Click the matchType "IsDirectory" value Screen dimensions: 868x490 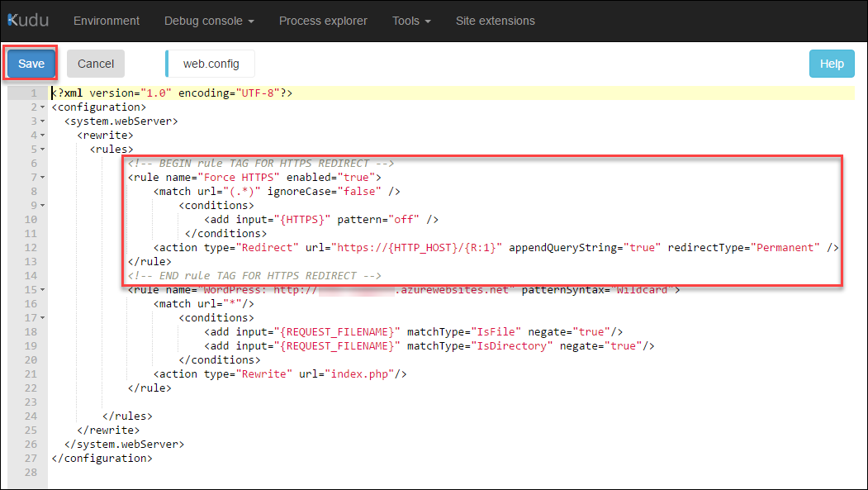tap(512, 346)
